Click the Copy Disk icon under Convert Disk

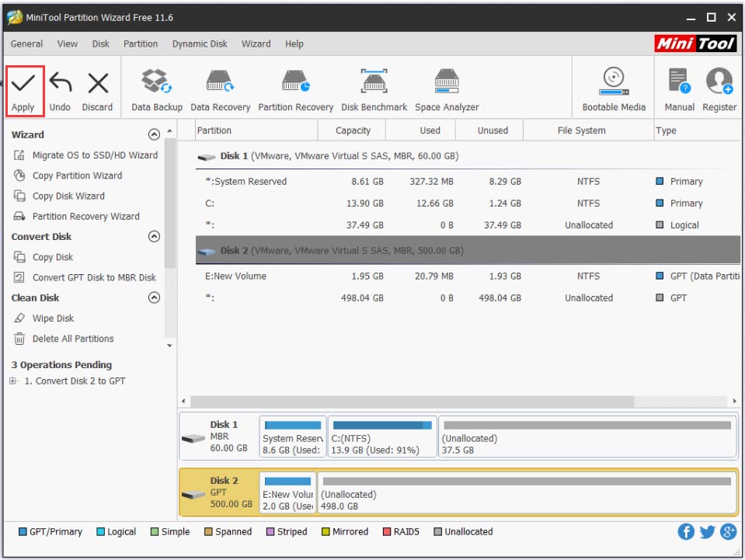click(x=19, y=257)
